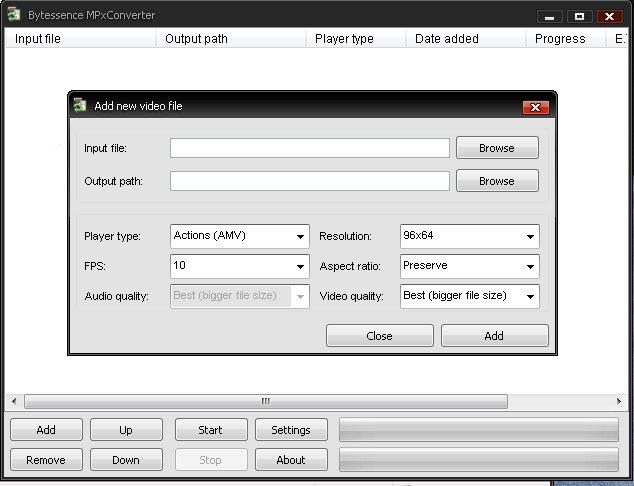Screen dimensions: 634x486
Task: Open the About window
Action: click(x=291, y=460)
